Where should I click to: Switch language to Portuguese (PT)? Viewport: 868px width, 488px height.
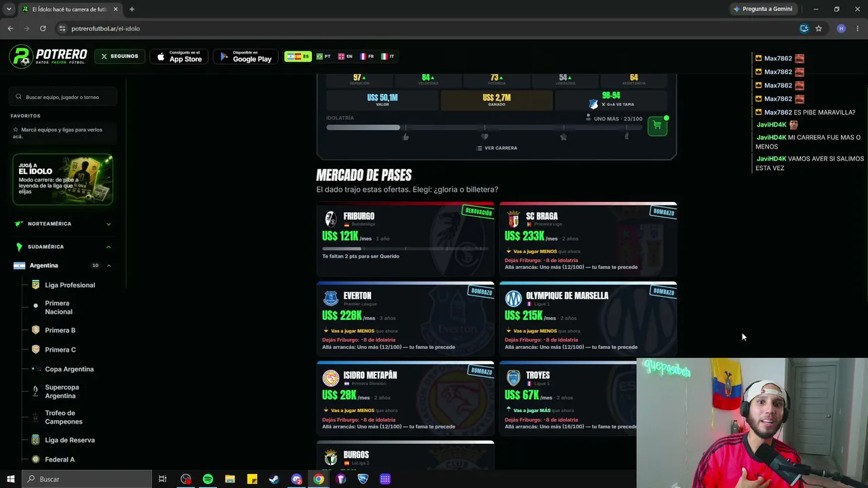323,56
